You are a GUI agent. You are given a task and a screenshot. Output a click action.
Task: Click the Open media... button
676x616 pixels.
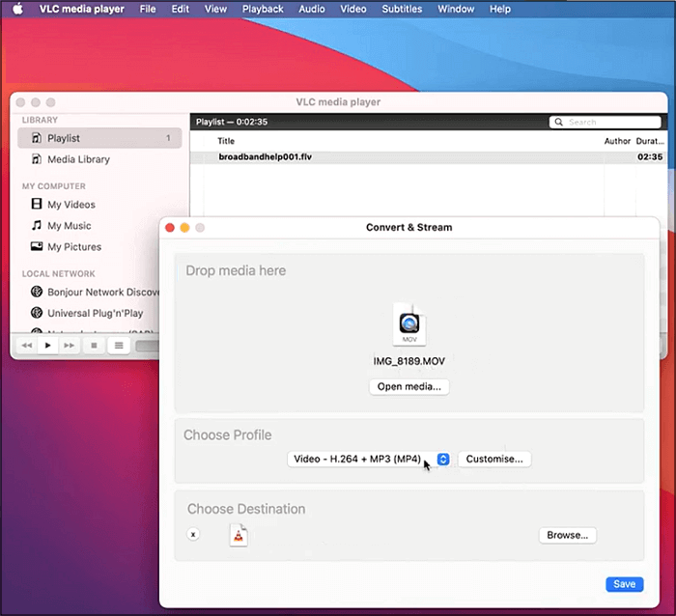(x=408, y=386)
